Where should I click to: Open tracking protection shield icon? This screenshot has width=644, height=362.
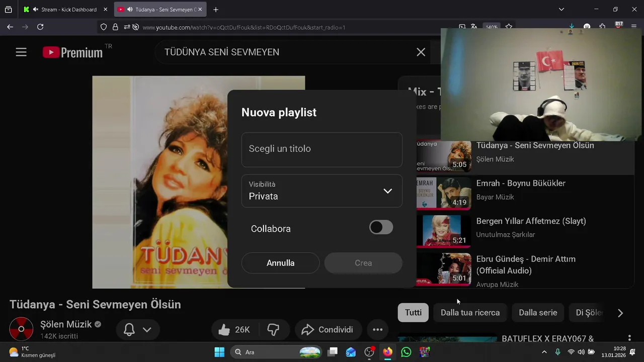click(x=104, y=27)
